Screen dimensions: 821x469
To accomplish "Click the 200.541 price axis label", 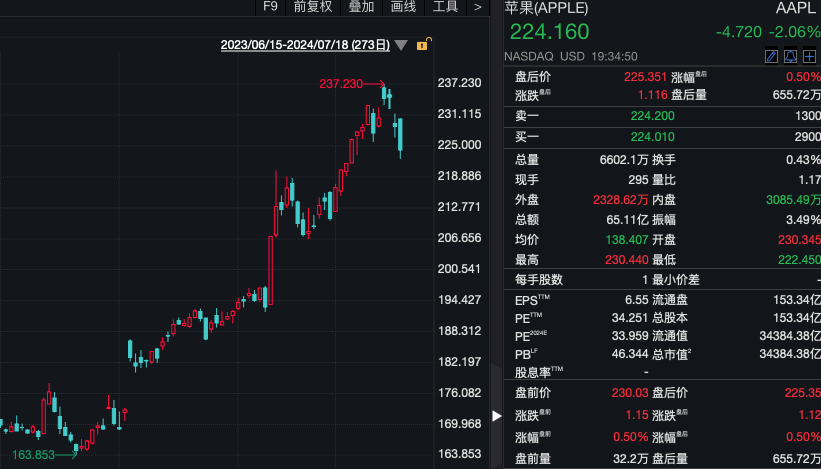I will point(459,269).
